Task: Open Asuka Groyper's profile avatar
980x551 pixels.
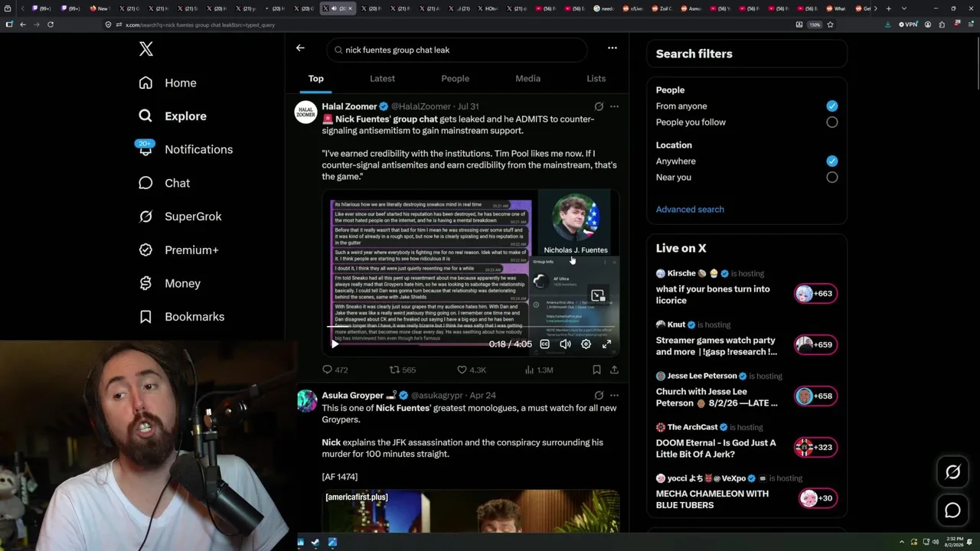Action: pos(306,401)
